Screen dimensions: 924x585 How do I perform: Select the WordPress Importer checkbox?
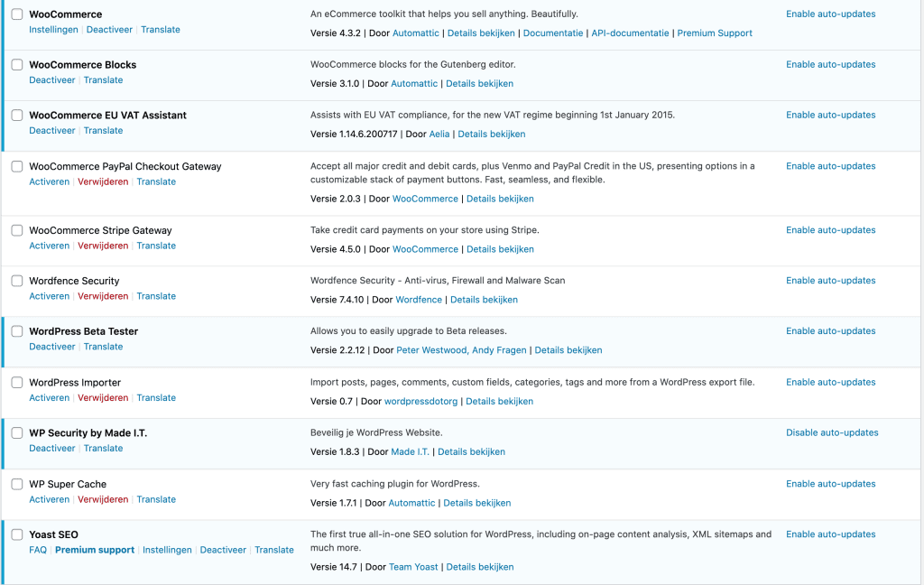[x=17, y=383]
